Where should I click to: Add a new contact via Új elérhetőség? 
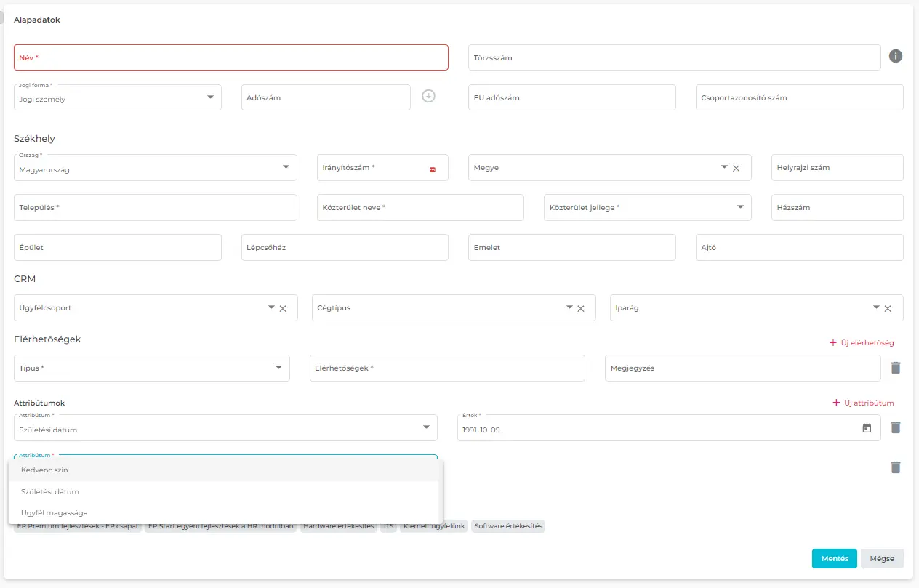coord(862,343)
